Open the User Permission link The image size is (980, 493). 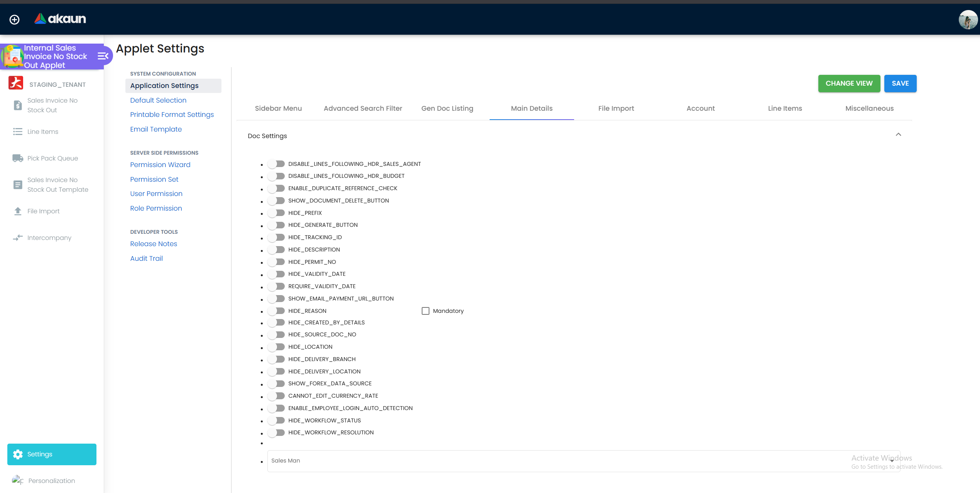pyautogui.click(x=156, y=194)
